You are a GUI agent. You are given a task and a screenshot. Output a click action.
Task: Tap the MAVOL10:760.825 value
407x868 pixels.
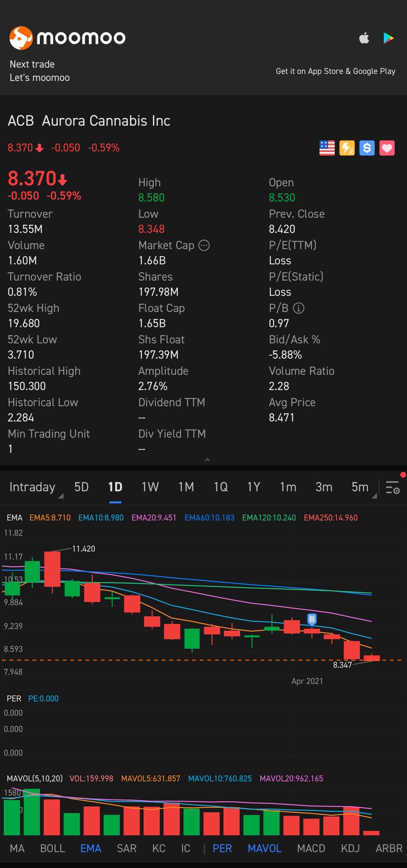(x=220, y=779)
